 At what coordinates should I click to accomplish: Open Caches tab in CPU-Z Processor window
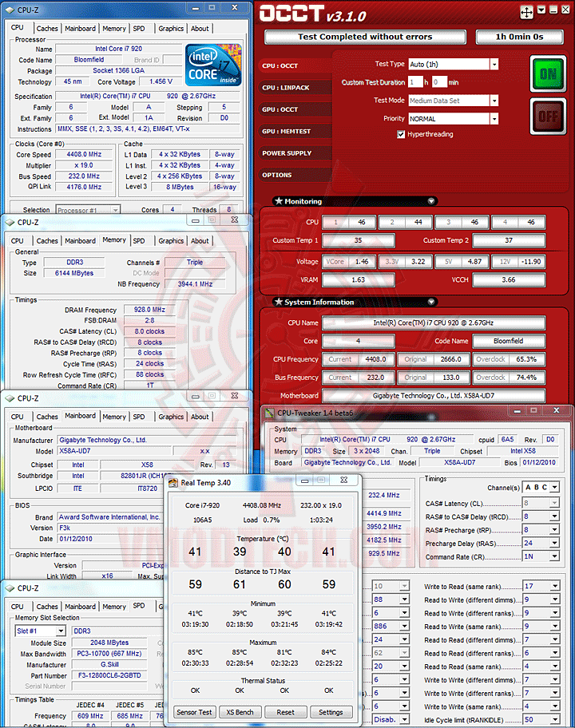47,28
